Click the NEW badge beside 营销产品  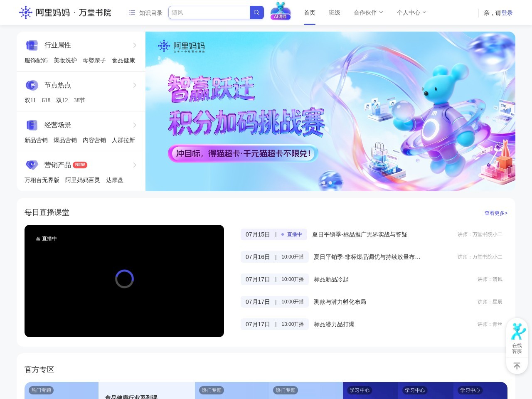[x=80, y=165]
